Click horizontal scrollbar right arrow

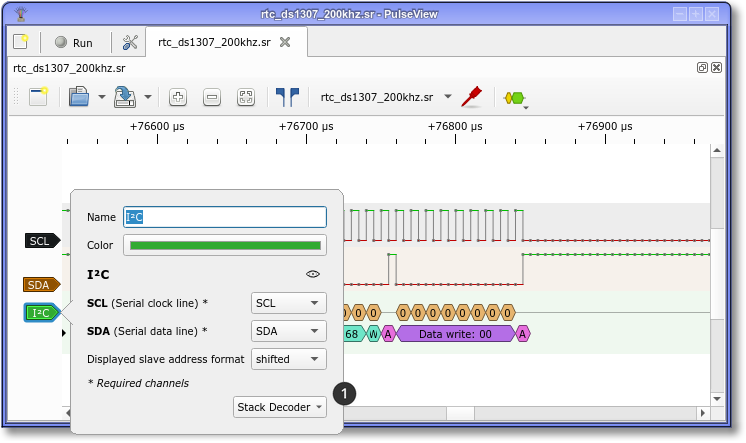click(703, 413)
